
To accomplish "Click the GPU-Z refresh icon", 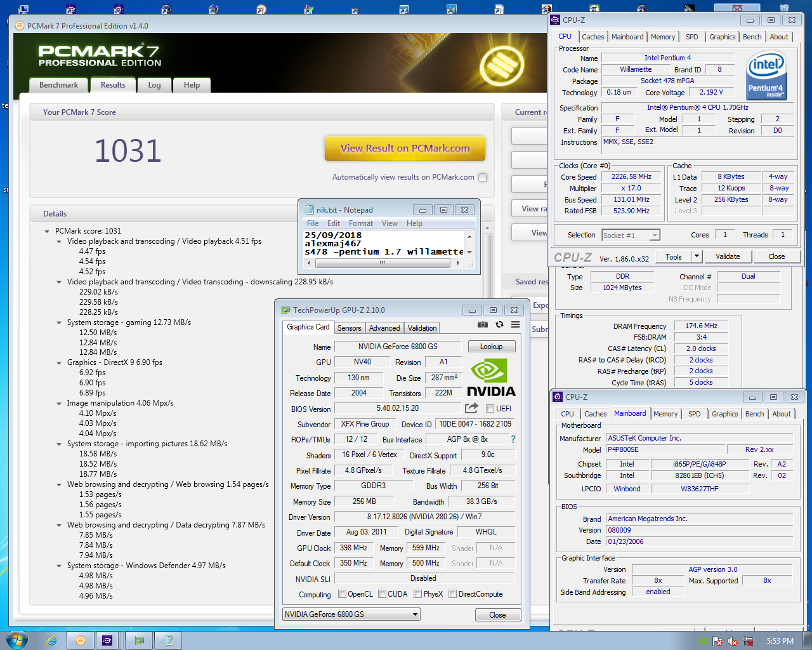I will point(499,324).
